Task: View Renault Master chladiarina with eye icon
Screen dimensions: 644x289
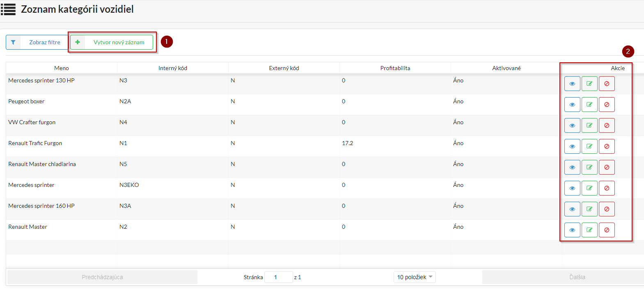Action: tap(572, 167)
